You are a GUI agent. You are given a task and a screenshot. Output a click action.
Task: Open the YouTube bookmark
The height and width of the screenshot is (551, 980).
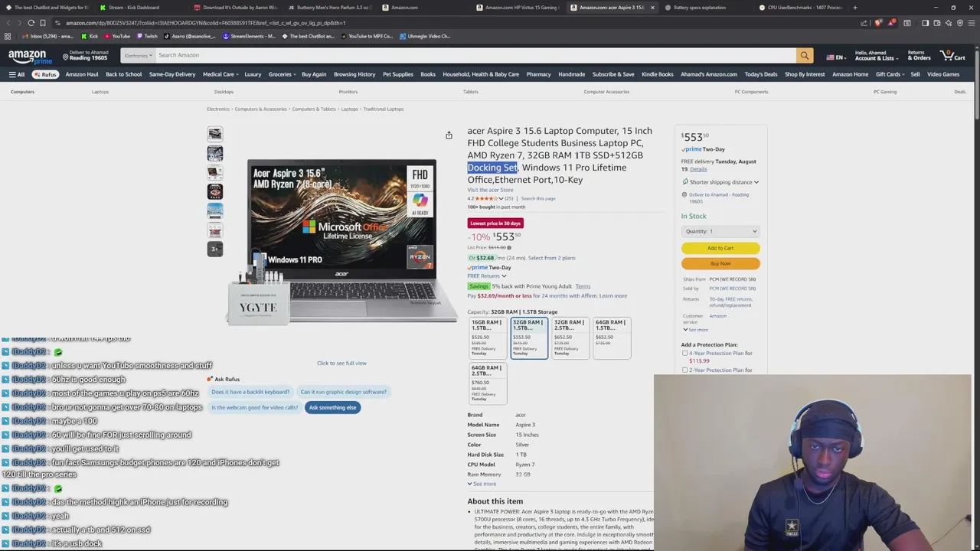pos(117,36)
